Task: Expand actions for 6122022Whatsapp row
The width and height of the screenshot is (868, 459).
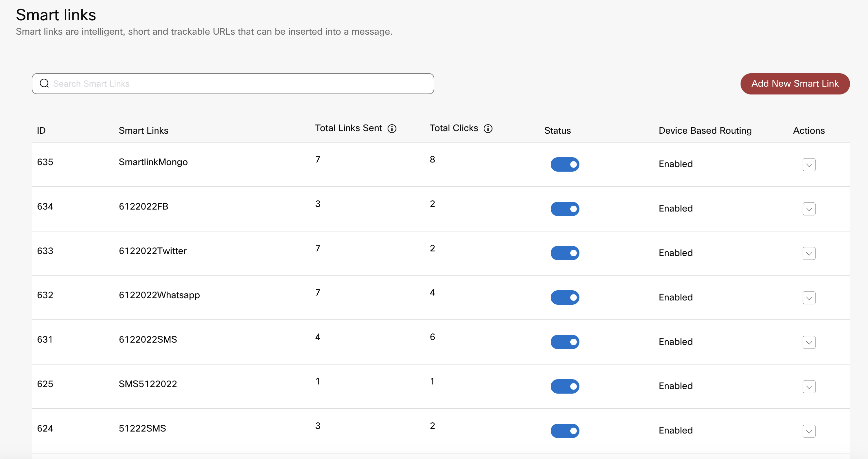Action: [809, 298]
